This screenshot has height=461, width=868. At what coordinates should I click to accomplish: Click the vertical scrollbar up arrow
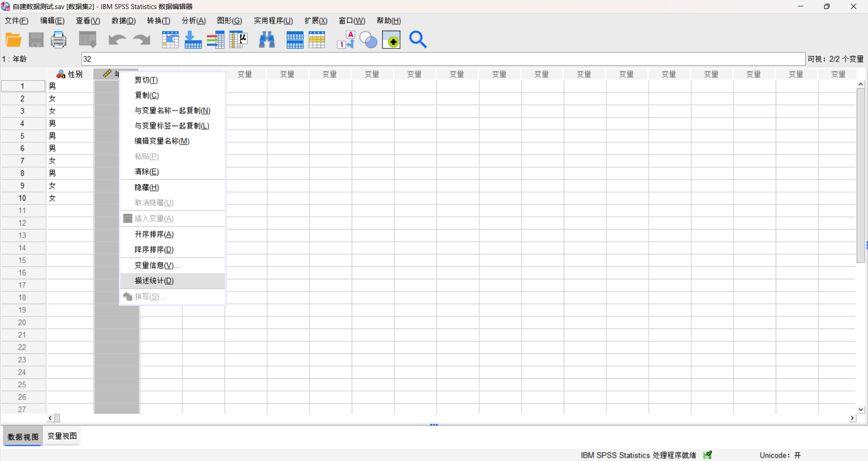click(861, 85)
